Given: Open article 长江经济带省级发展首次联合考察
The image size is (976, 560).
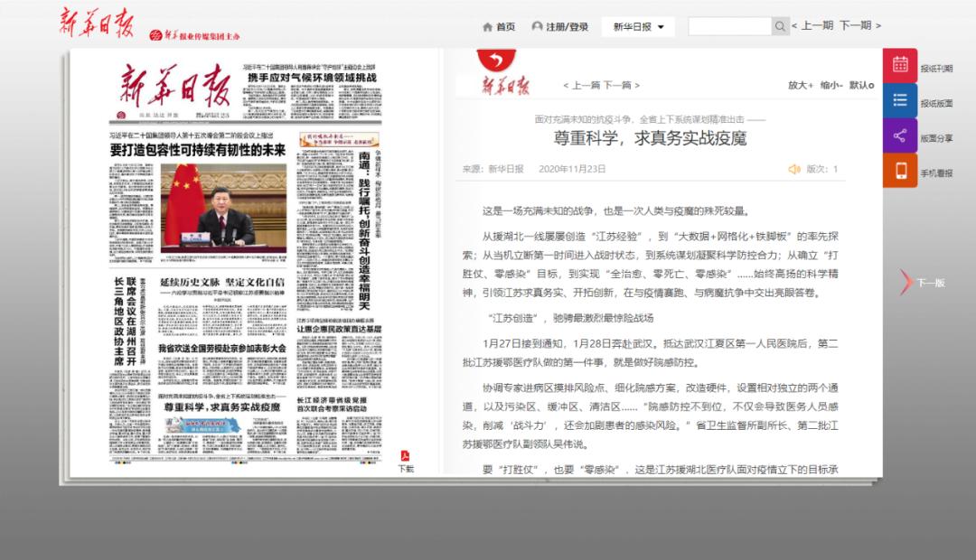Looking at the screenshot, I should tap(332, 405).
